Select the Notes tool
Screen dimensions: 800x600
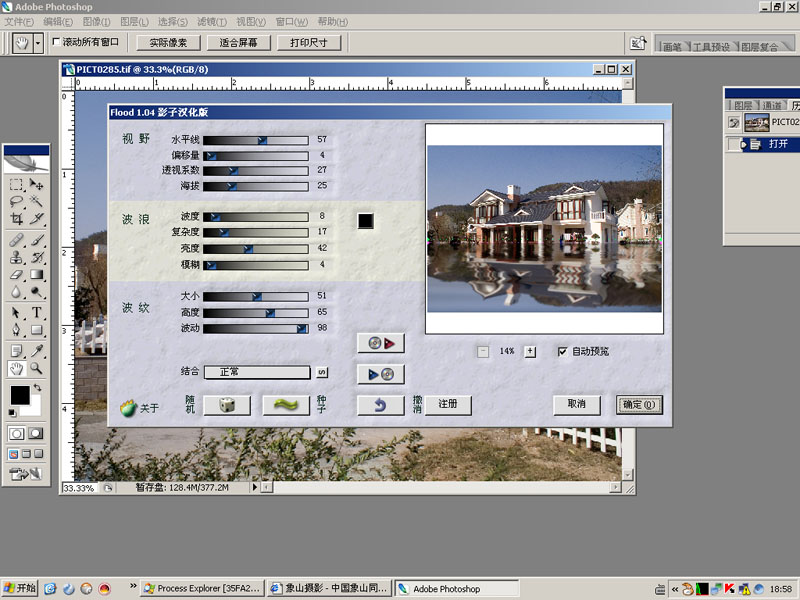click(16, 351)
